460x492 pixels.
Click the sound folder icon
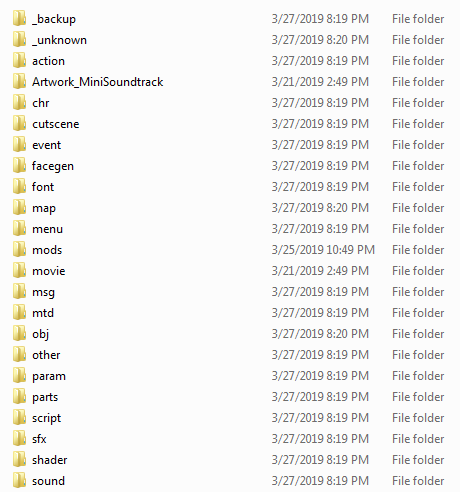point(19,480)
